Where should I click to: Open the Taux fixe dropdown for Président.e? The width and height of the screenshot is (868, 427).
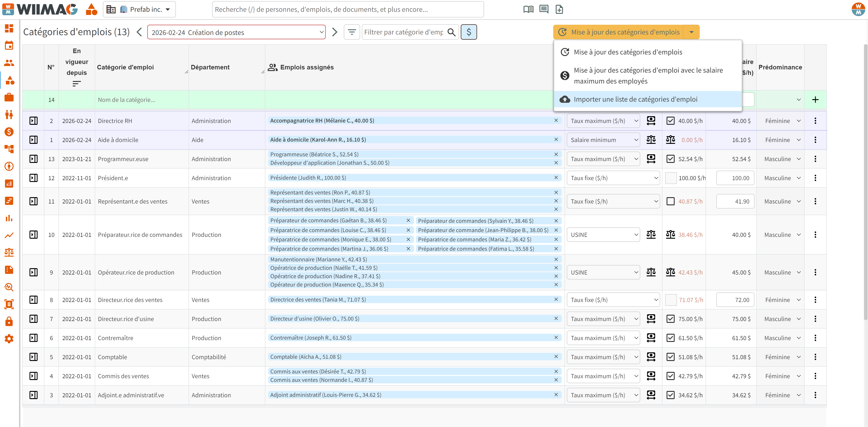(613, 178)
